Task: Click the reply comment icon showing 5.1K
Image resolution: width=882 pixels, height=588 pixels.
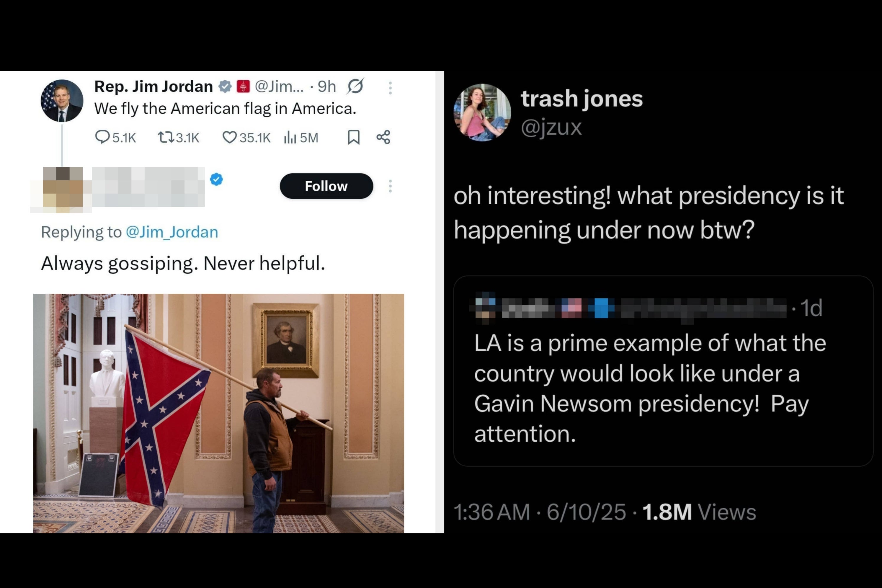Action: pos(102,137)
